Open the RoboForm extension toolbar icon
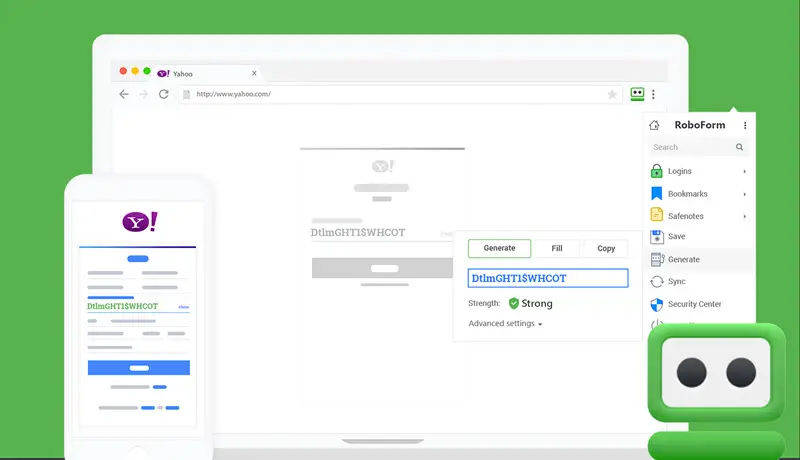This screenshot has width=800, height=460. (x=637, y=94)
